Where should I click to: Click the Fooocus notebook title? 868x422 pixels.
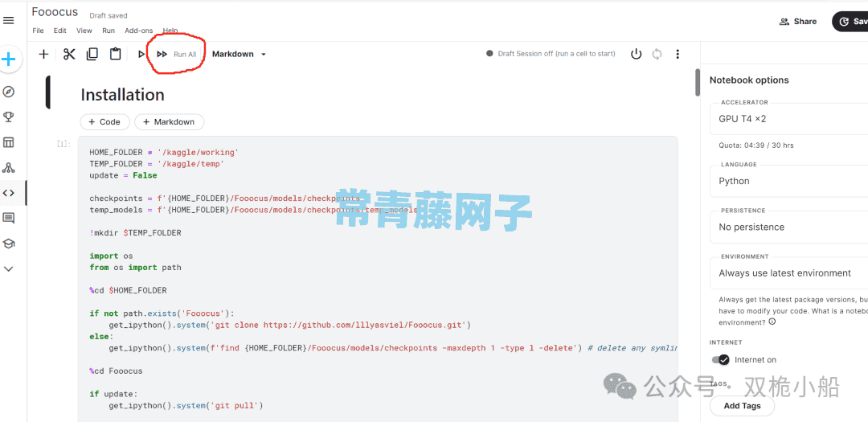tap(55, 12)
